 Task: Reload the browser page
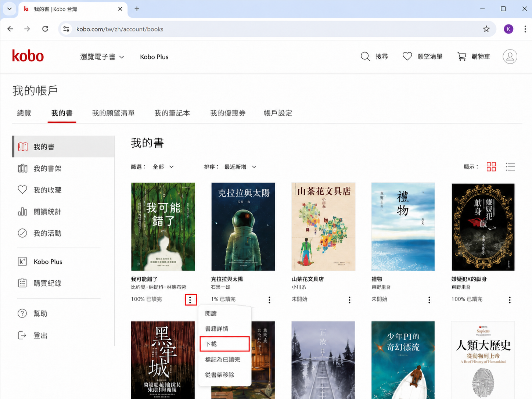tap(45, 29)
